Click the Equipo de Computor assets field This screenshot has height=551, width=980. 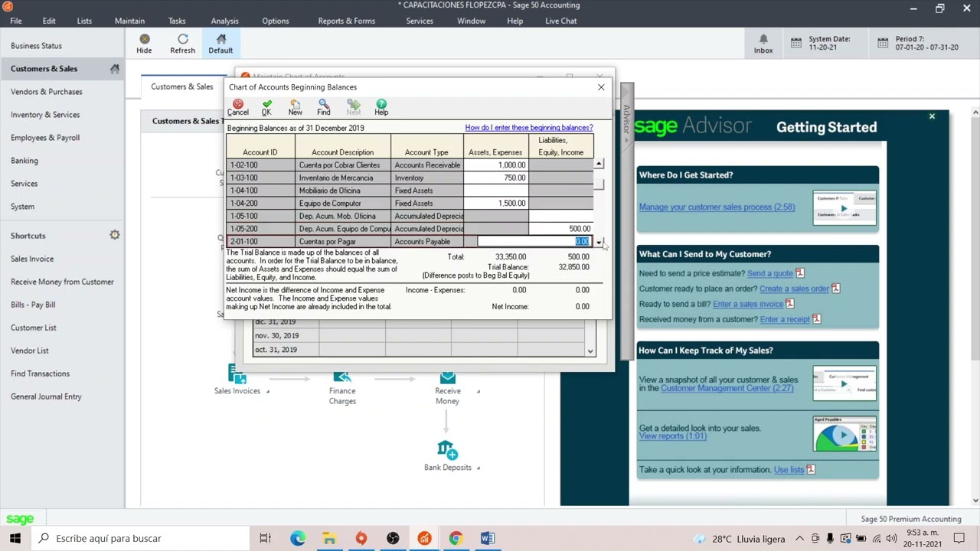(496, 204)
